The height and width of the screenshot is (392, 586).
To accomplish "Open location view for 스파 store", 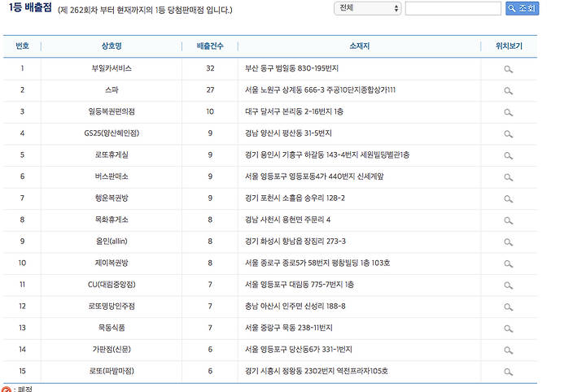I will tap(508, 91).
